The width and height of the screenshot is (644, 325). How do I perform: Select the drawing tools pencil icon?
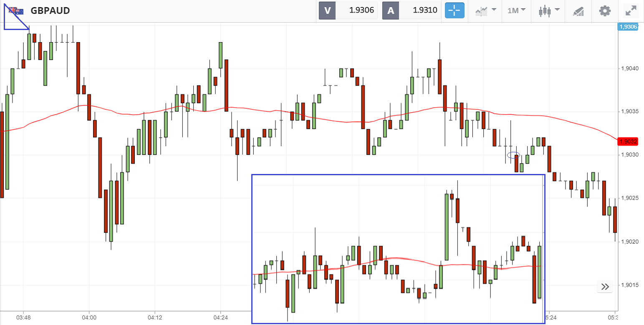tap(578, 11)
